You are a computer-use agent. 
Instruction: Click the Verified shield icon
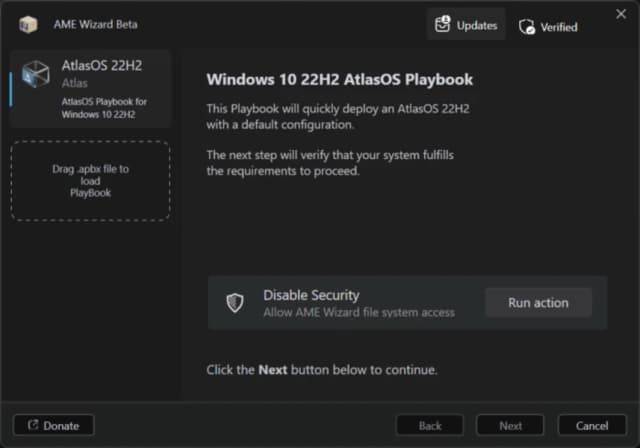527,27
